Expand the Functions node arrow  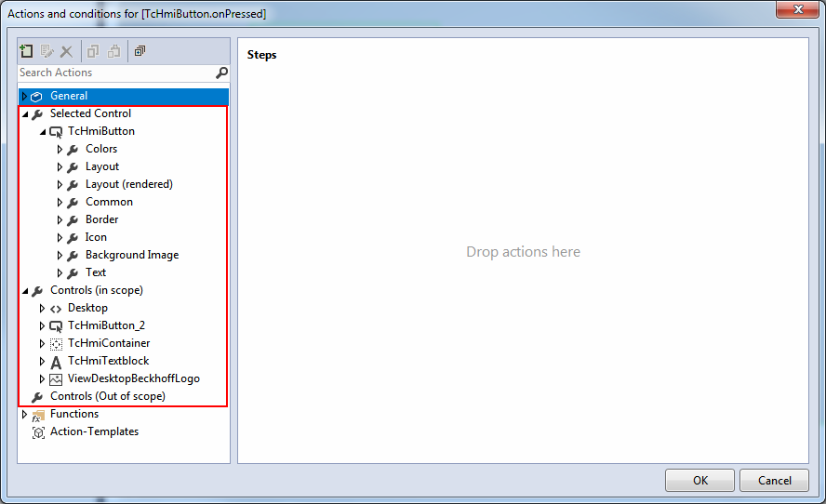[x=24, y=415]
